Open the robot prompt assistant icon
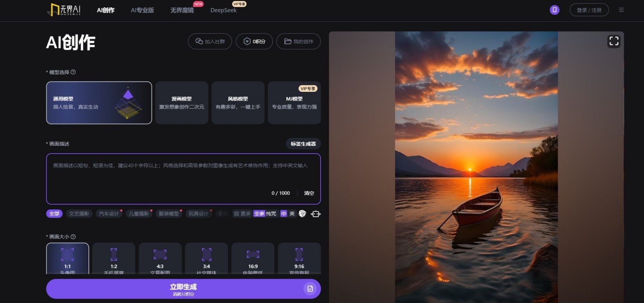644x303 pixels. (316, 213)
